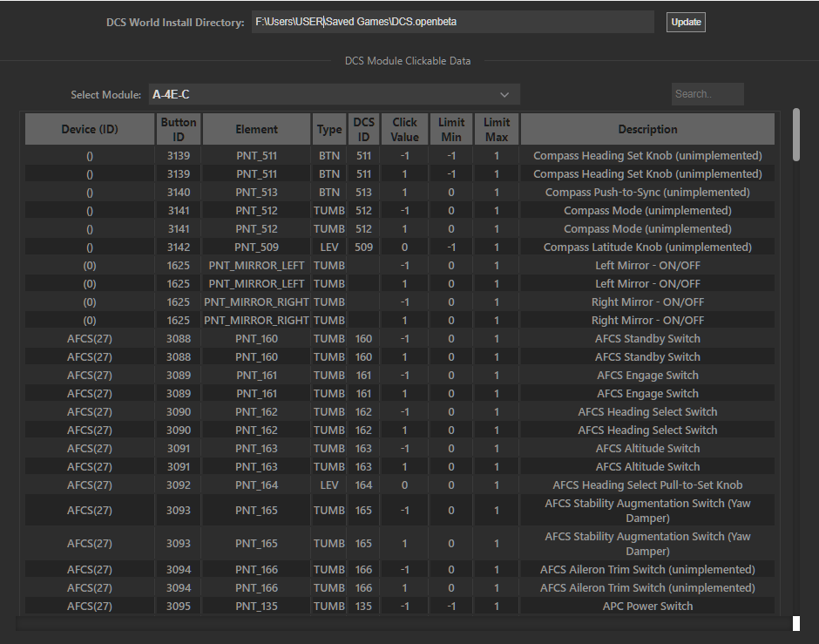Select the PNT_135 element cell
The image size is (819, 644).
[256, 606]
